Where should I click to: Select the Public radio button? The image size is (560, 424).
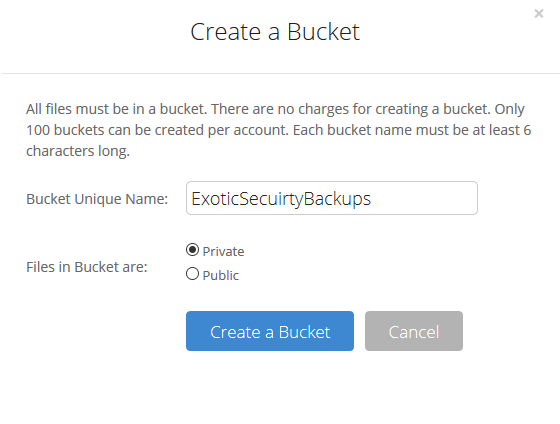[192, 274]
